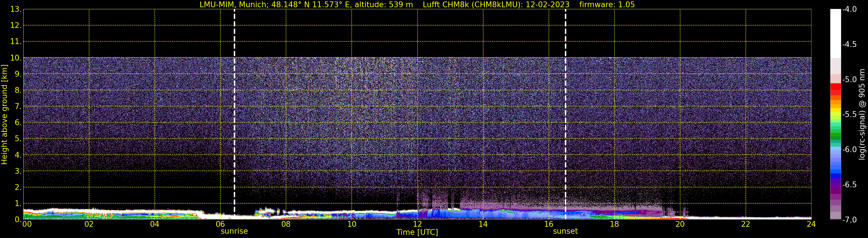Click the height axis tick label "2."

(x=18, y=187)
